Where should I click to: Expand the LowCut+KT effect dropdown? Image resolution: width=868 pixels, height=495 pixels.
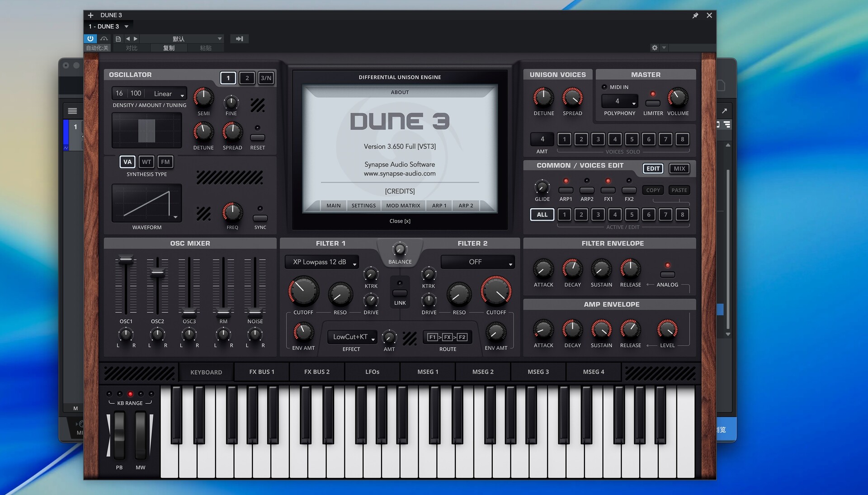[352, 337]
